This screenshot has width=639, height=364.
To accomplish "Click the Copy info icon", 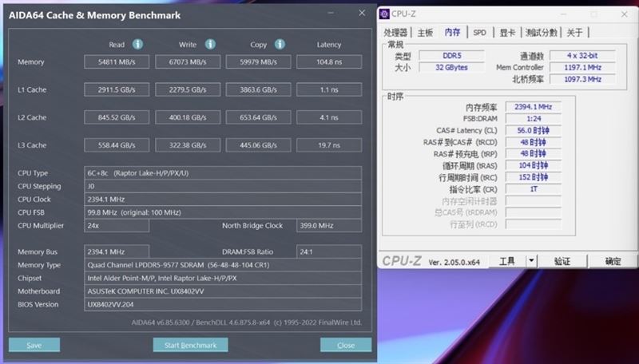I will pos(280,45).
